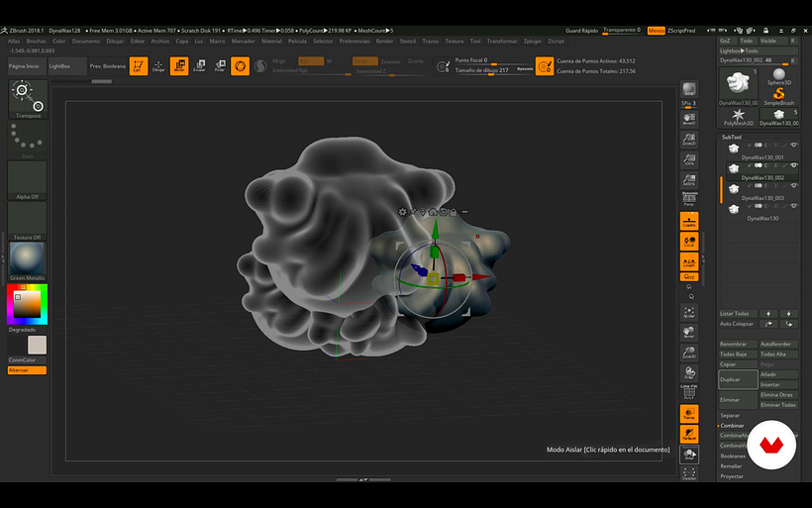This screenshot has width=812, height=508.
Task: Click the BPR render icon
Action: tap(689, 89)
